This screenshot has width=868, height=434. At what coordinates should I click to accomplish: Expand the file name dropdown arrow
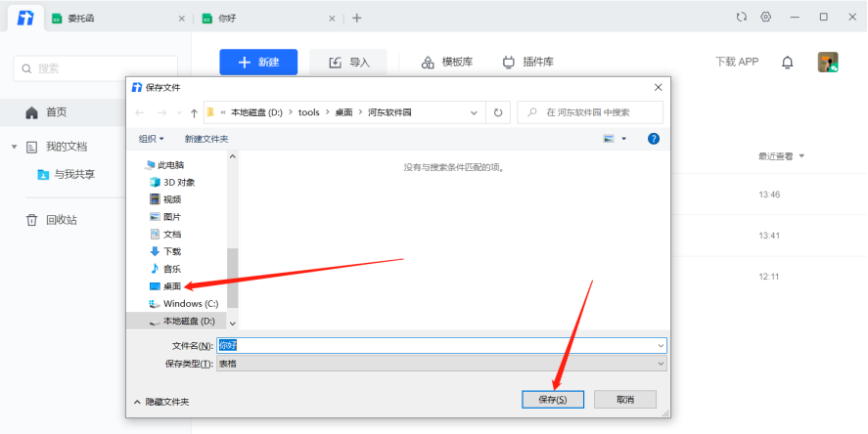coord(661,346)
